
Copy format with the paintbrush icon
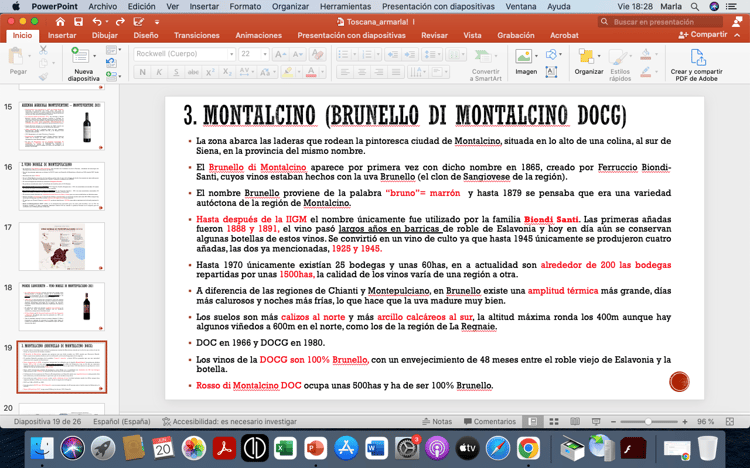coord(44,76)
